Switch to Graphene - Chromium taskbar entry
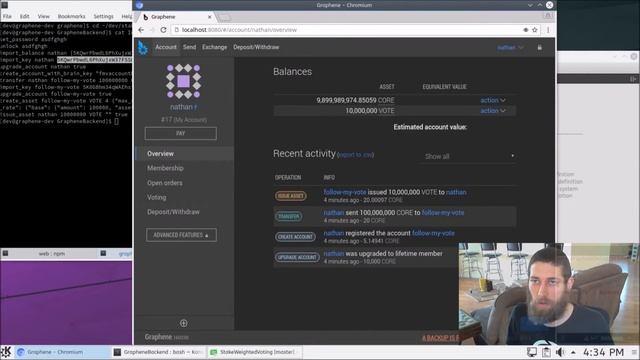Viewport: 640px width, 360px height. point(63,352)
